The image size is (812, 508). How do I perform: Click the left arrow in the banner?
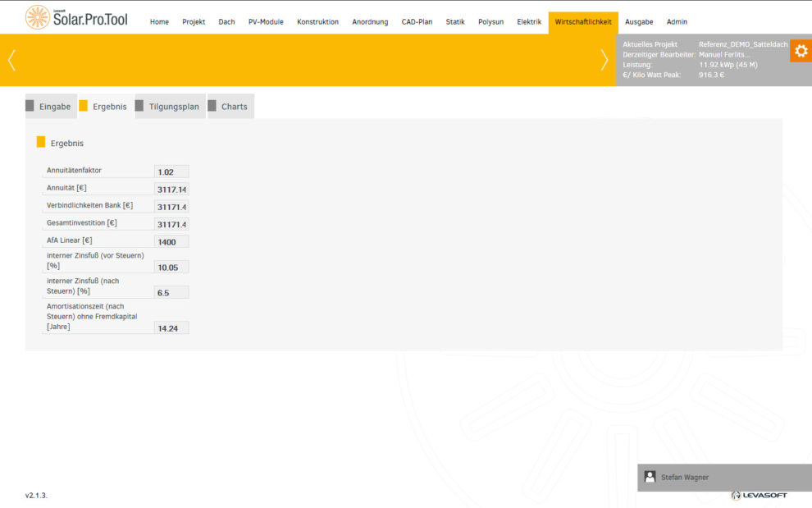click(11, 60)
